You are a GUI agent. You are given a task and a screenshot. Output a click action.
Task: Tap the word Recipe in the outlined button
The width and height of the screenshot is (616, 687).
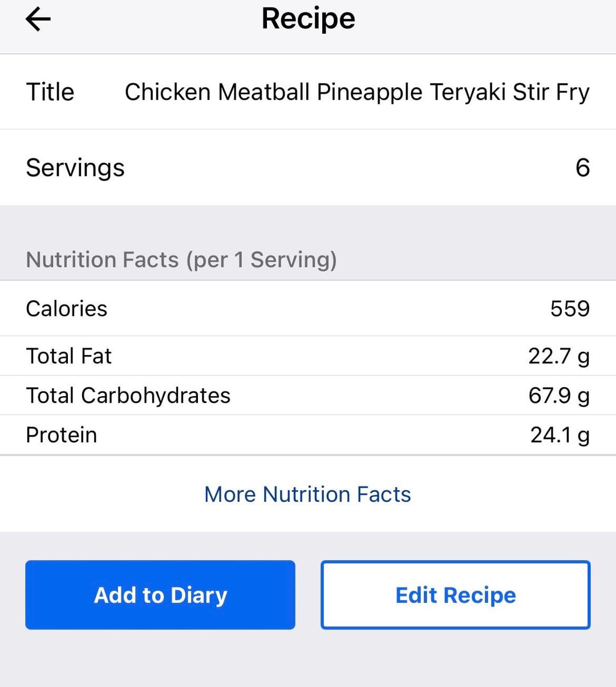point(480,595)
